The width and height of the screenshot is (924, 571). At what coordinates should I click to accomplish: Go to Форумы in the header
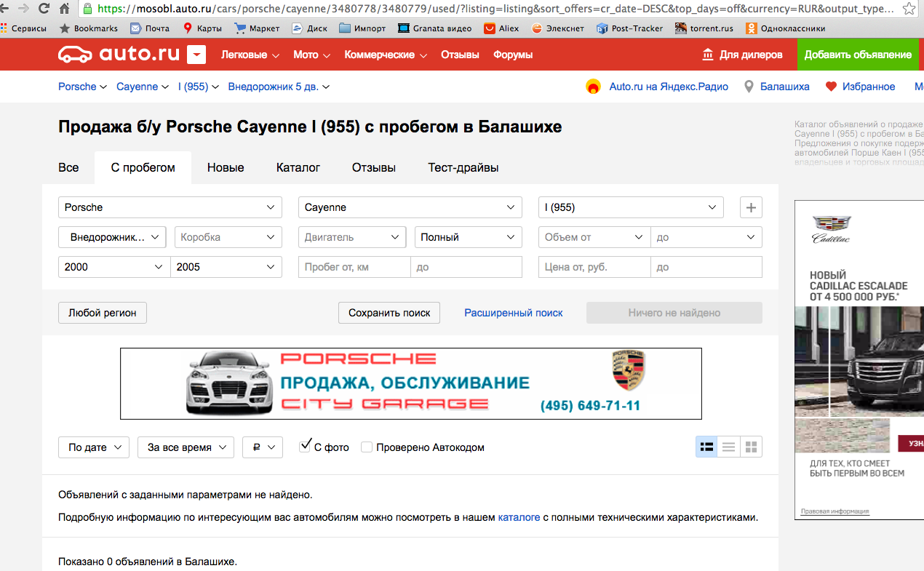click(513, 55)
